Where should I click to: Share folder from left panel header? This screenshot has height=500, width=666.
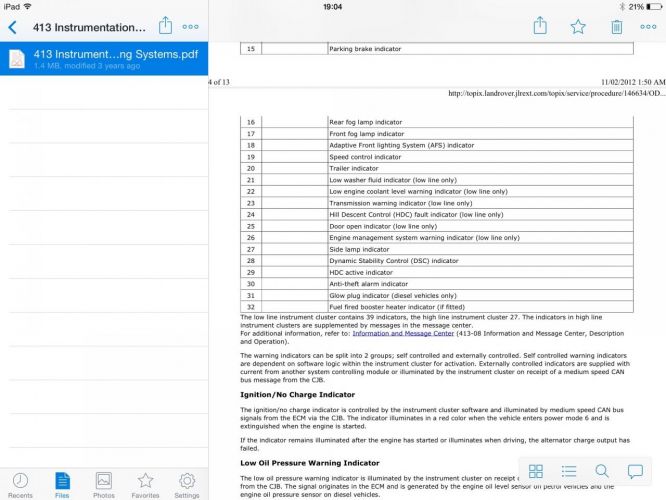(x=165, y=25)
